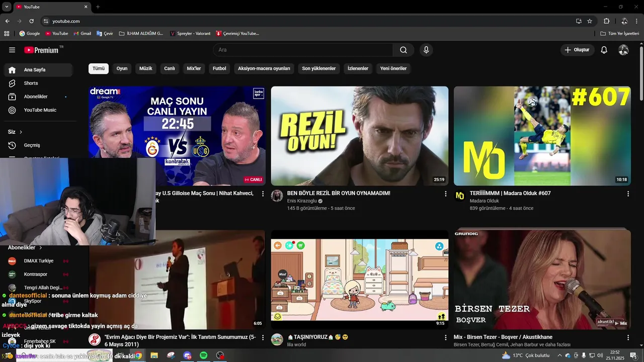The width and height of the screenshot is (644, 362).
Task: Open more options for Birsen Tezer mix
Action: pyautogui.click(x=628, y=337)
